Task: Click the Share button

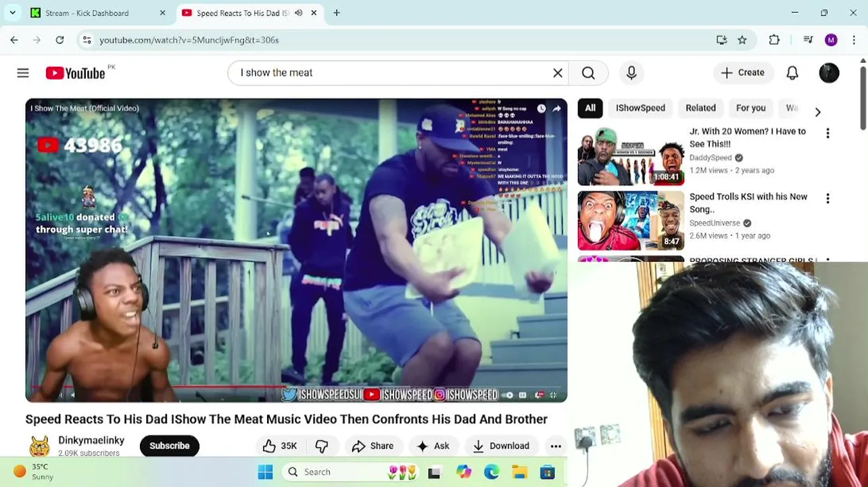Action: [x=372, y=446]
